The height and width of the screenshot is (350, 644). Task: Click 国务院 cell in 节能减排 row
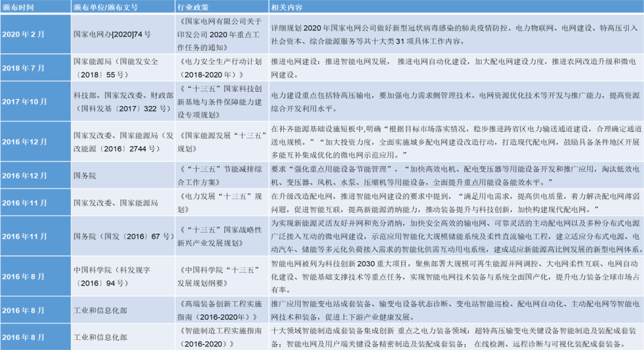pos(123,175)
